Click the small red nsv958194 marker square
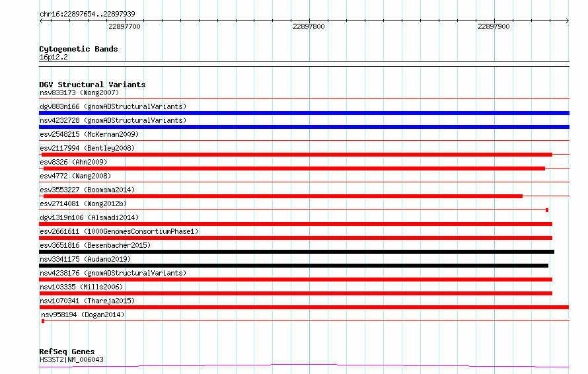The image size is (588, 374). point(43,321)
